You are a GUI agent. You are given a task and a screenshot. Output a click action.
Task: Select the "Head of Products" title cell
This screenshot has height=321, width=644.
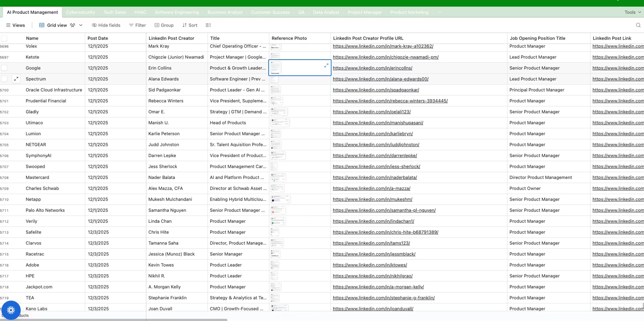(238, 123)
